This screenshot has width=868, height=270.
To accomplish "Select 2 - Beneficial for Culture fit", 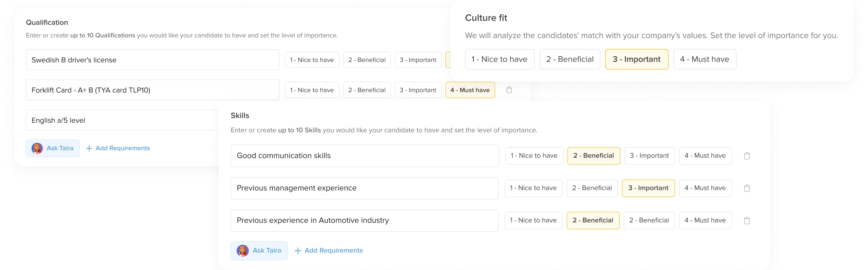I will 570,60.
